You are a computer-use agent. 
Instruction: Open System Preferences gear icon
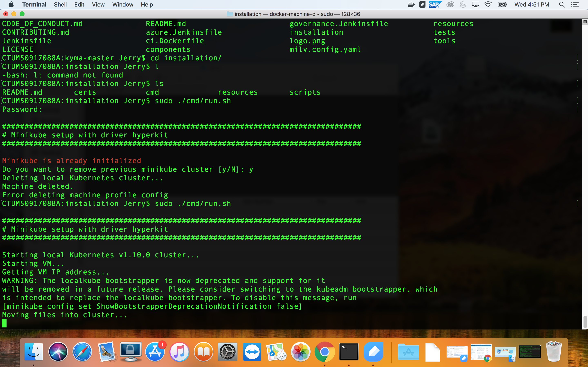pos(227,352)
